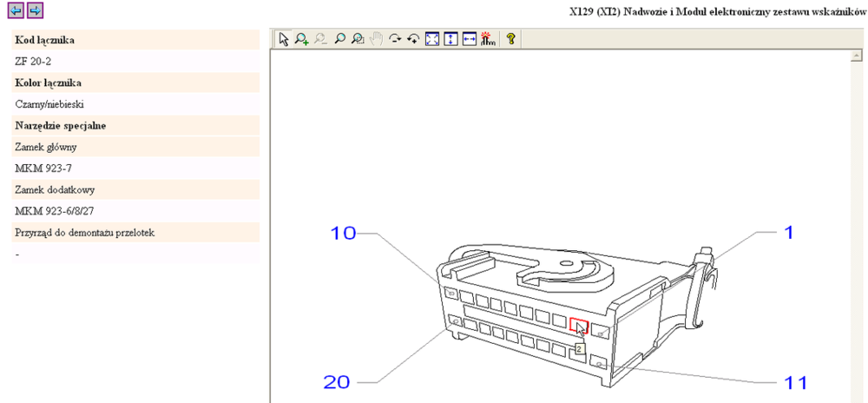Click the pin number 1 label
This screenshot has height=403, width=868.
pyautogui.click(x=788, y=232)
